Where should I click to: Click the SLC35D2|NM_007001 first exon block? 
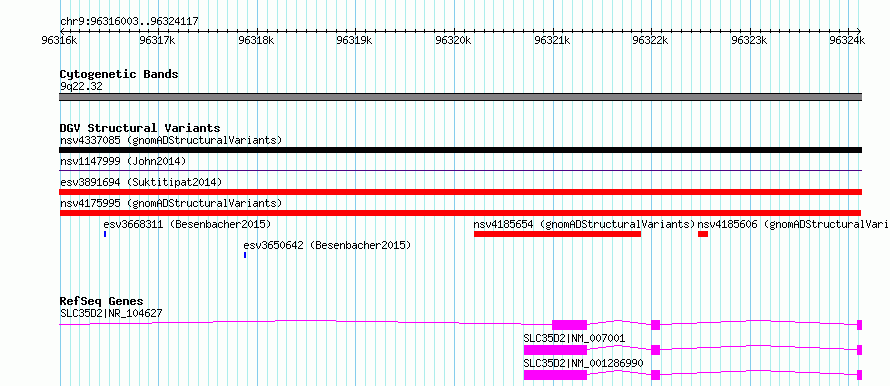[x=555, y=350]
